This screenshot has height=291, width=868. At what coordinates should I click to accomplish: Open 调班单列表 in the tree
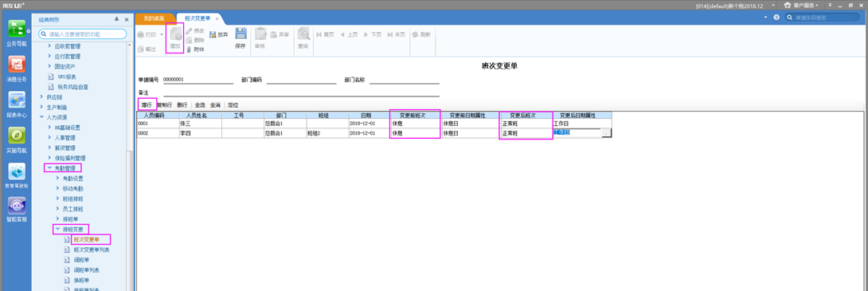point(86,270)
